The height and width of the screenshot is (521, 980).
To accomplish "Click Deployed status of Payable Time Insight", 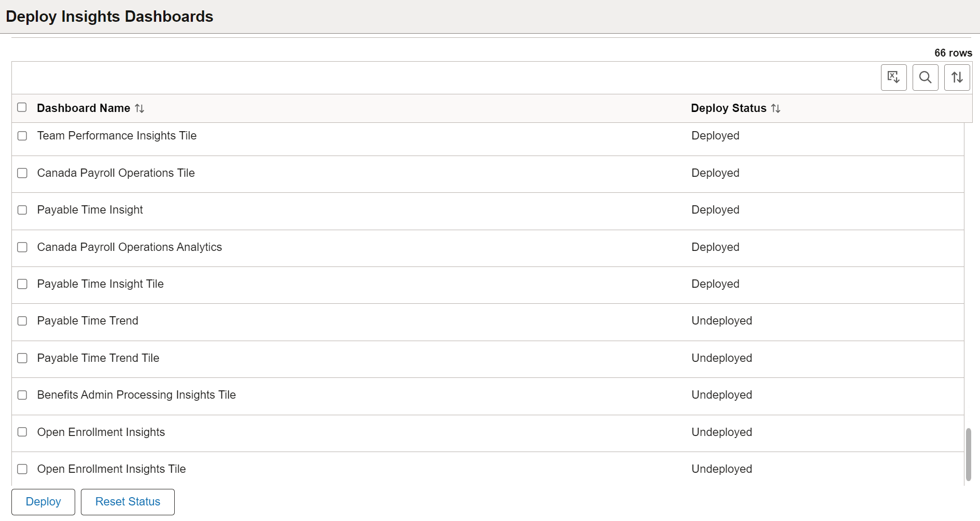I will tap(716, 210).
